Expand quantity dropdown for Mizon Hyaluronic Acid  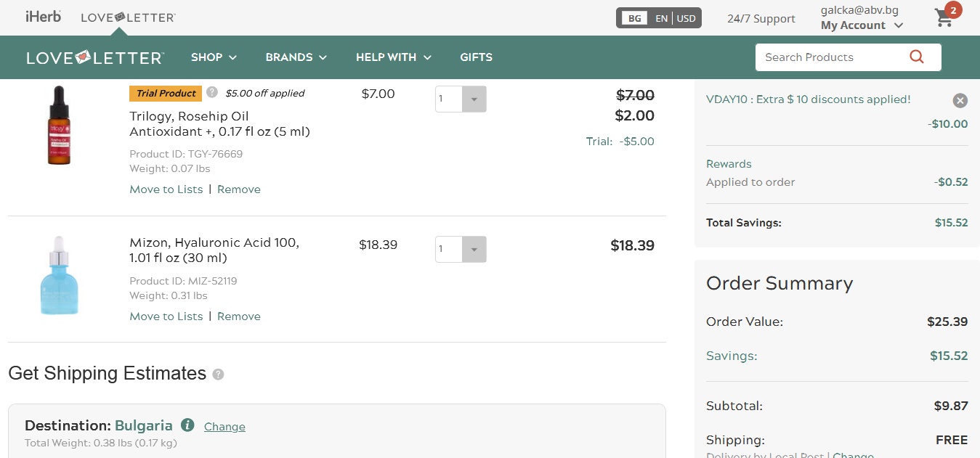pyautogui.click(x=474, y=250)
